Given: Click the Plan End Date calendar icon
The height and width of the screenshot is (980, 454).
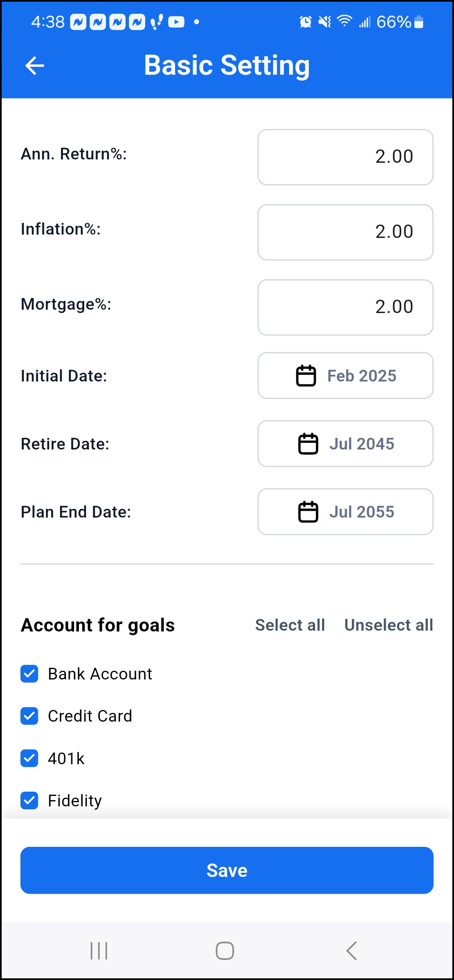Looking at the screenshot, I should [x=308, y=512].
